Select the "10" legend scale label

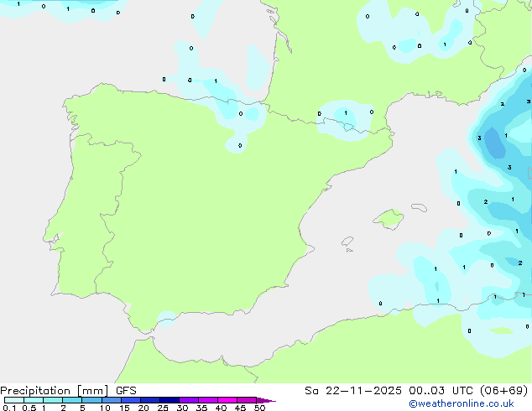pos(105,408)
